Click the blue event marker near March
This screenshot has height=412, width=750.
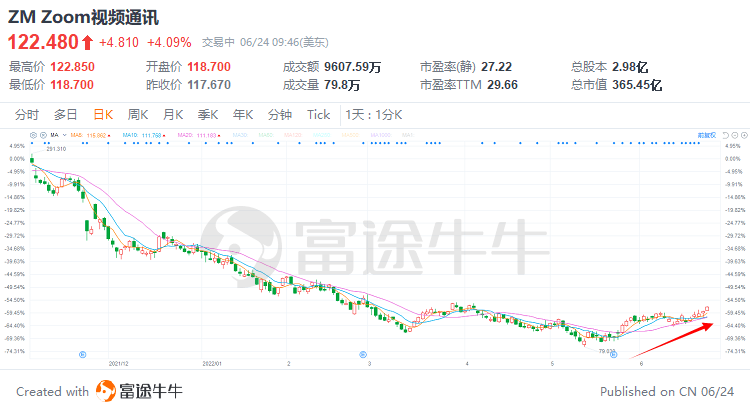(x=363, y=355)
